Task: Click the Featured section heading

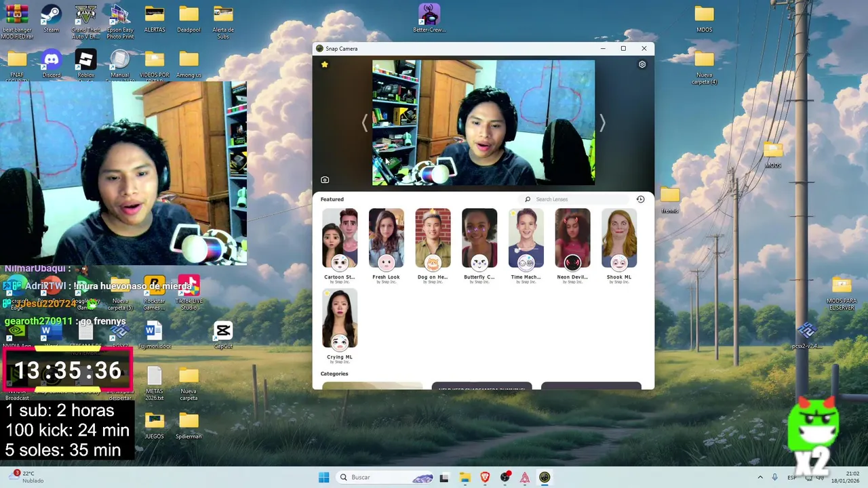Action: [x=332, y=199]
